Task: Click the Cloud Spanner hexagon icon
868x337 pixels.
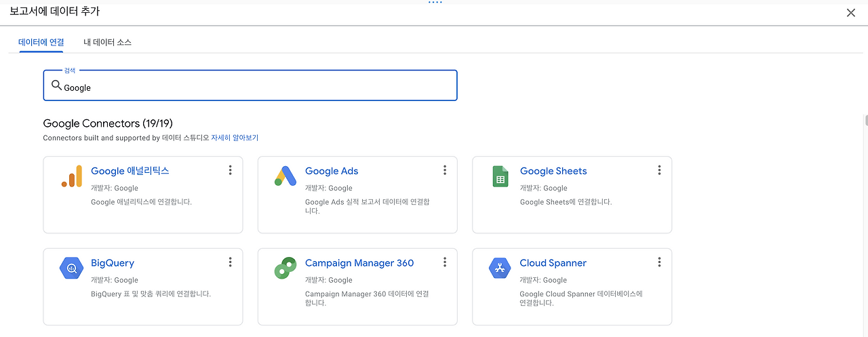Action: point(500,269)
